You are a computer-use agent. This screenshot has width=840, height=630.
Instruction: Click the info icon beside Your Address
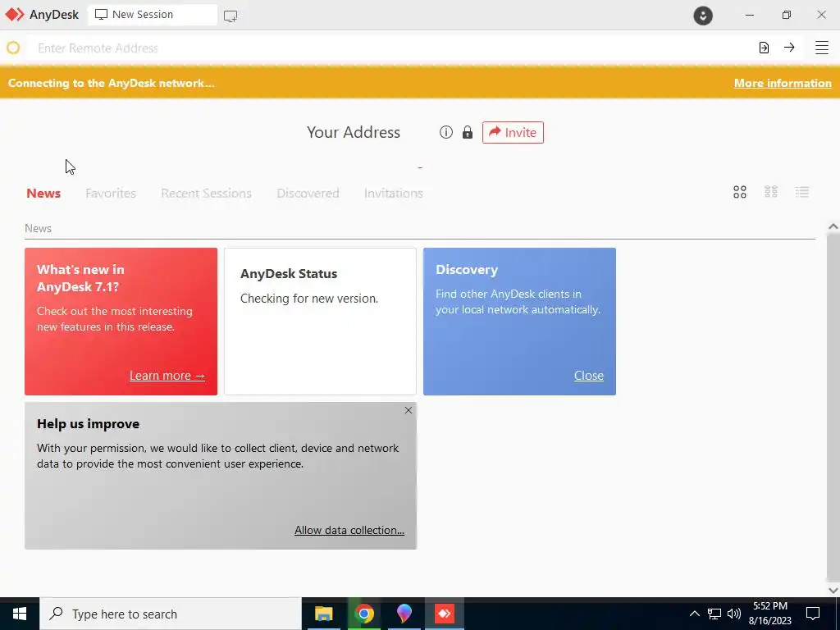coord(445,132)
